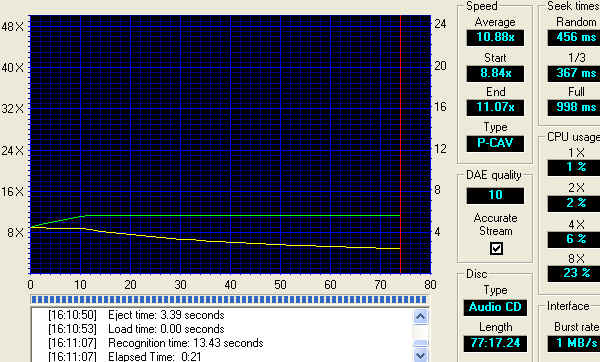The width and height of the screenshot is (600, 362).
Task: Select the Average speed value 10.88x
Action: pos(495,38)
